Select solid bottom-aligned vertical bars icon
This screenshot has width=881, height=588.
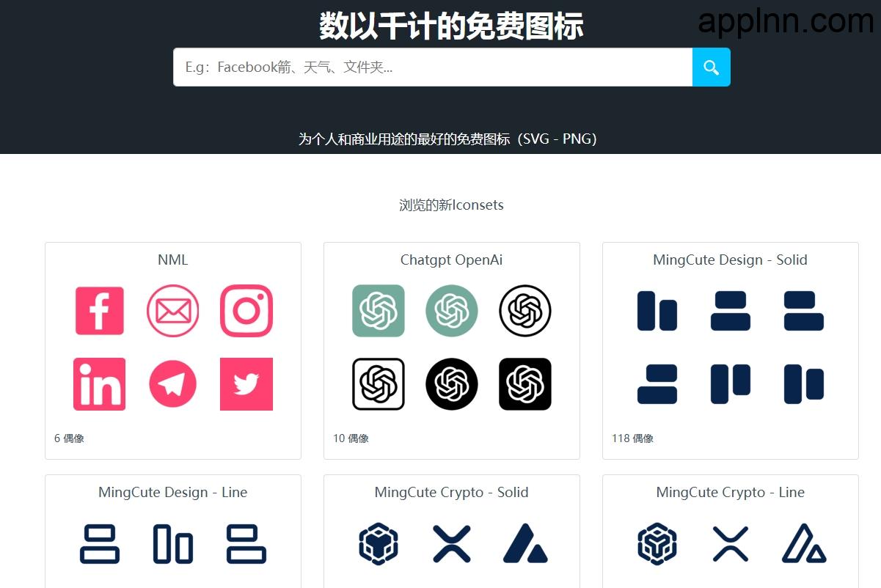point(657,311)
